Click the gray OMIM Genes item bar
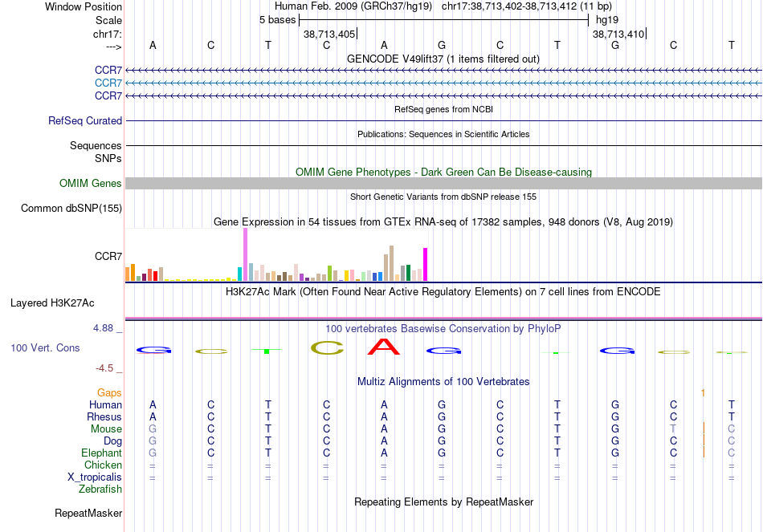763x532 pixels. [443, 183]
